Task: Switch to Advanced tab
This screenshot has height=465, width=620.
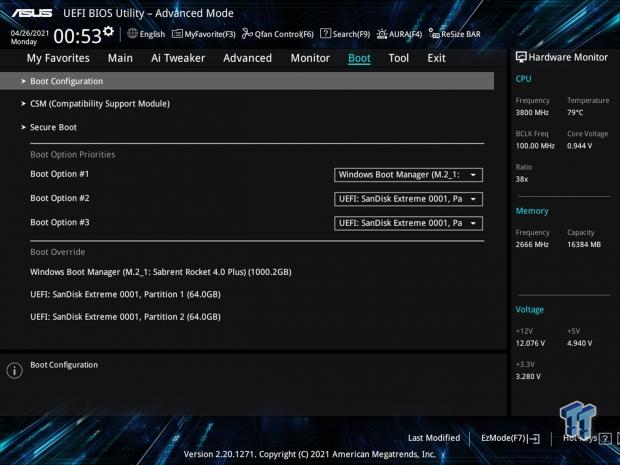Action: (x=248, y=58)
